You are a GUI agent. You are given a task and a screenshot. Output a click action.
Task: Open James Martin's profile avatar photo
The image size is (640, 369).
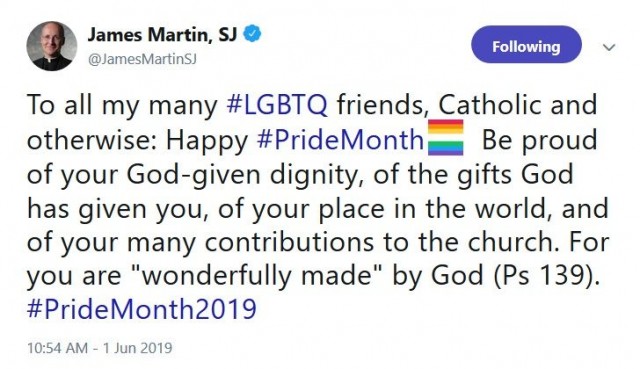52,46
